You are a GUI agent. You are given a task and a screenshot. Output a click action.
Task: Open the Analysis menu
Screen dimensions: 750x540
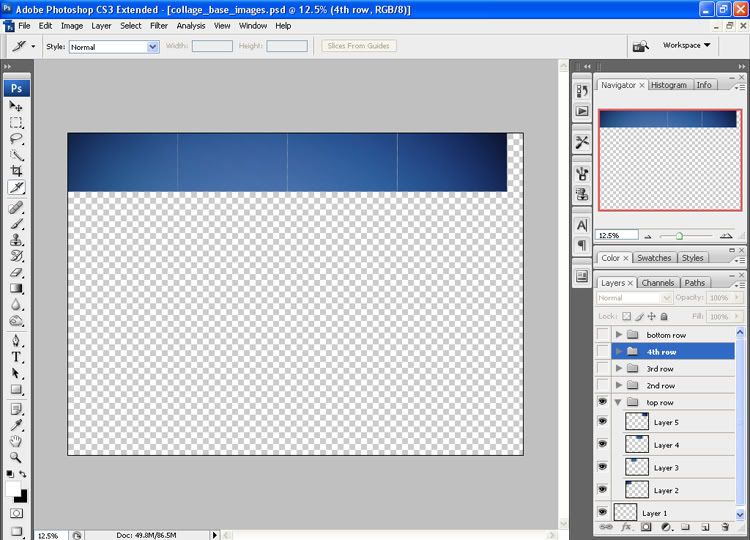[x=190, y=26]
